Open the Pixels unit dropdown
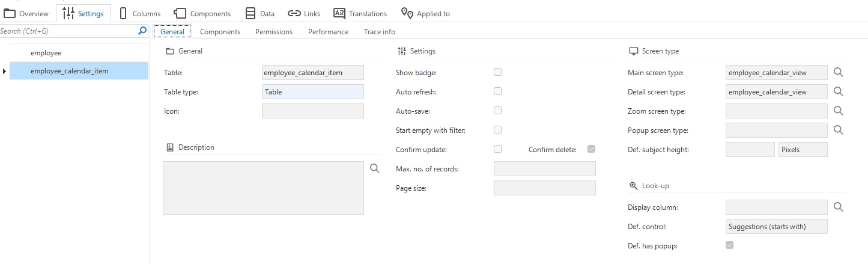Viewport: 868px width, 264px height. pos(803,150)
